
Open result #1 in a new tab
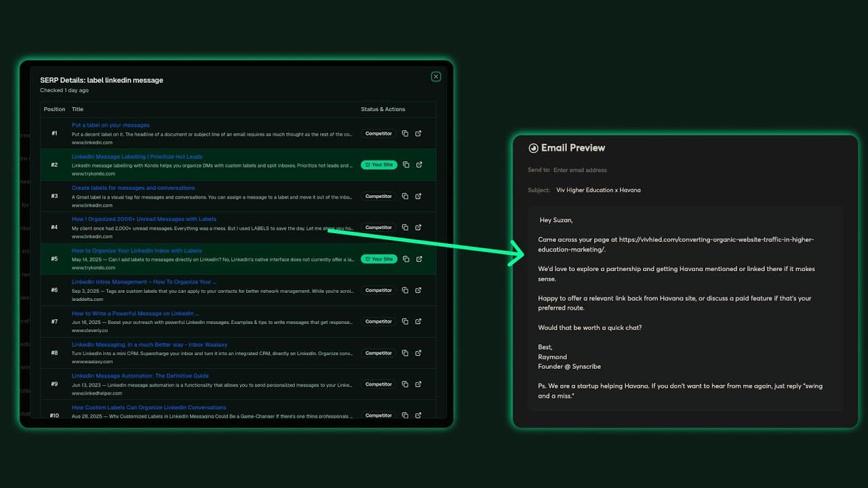tap(418, 134)
